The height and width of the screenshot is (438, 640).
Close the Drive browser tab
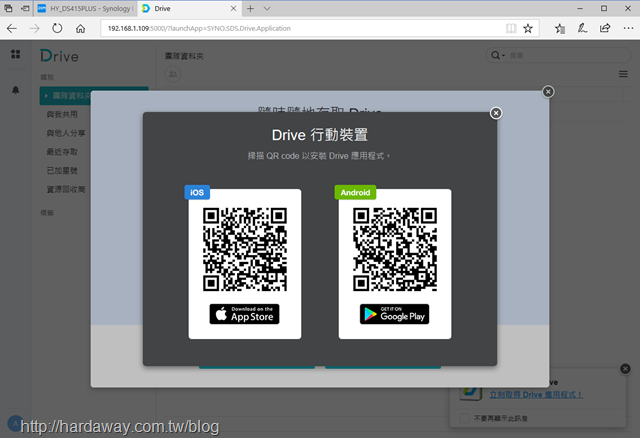(233, 9)
